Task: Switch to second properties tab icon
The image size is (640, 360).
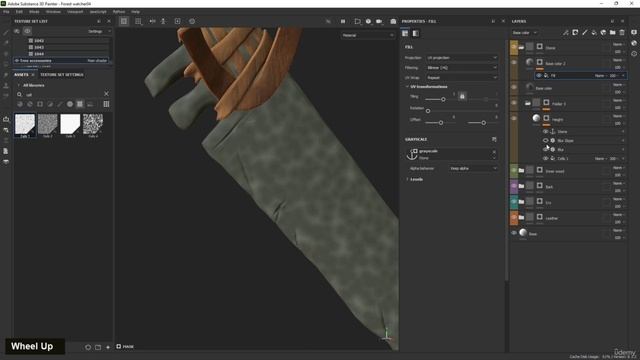Action: (x=416, y=33)
